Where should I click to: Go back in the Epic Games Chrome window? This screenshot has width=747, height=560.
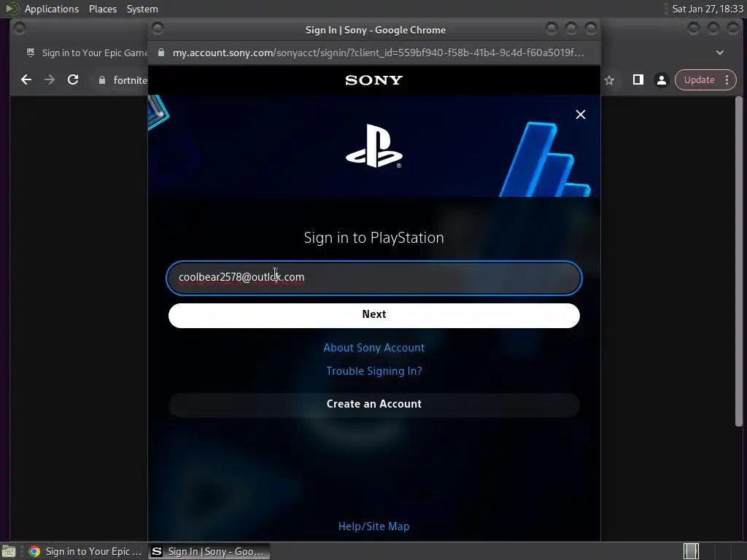[26, 79]
